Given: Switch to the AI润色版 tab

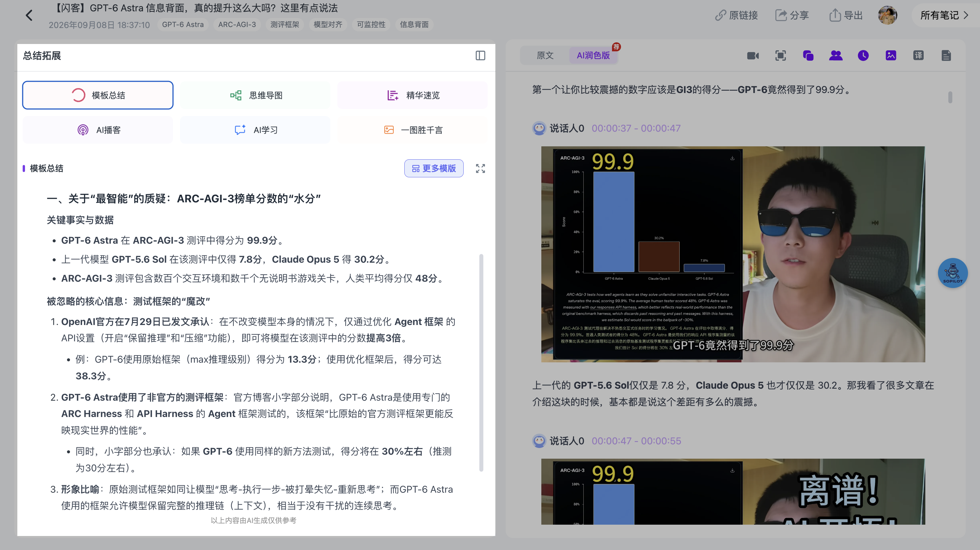Looking at the screenshot, I should pyautogui.click(x=593, y=56).
